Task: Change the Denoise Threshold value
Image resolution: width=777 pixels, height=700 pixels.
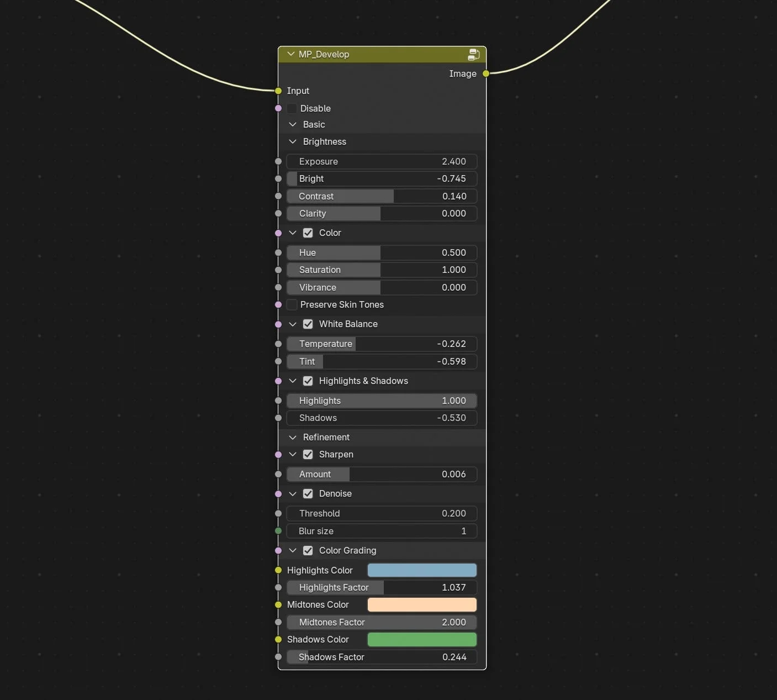Action: tap(382, 513)
